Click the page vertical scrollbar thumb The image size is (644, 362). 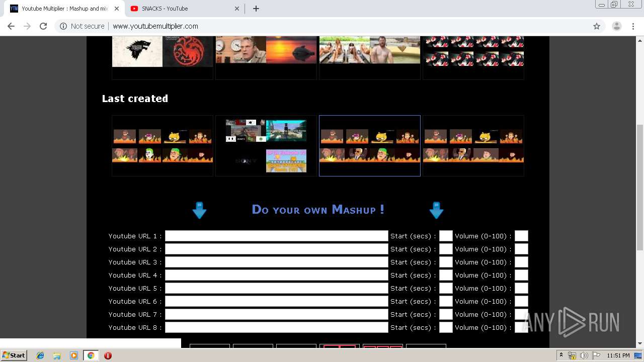pyautogui.click(x=639, y=187)
